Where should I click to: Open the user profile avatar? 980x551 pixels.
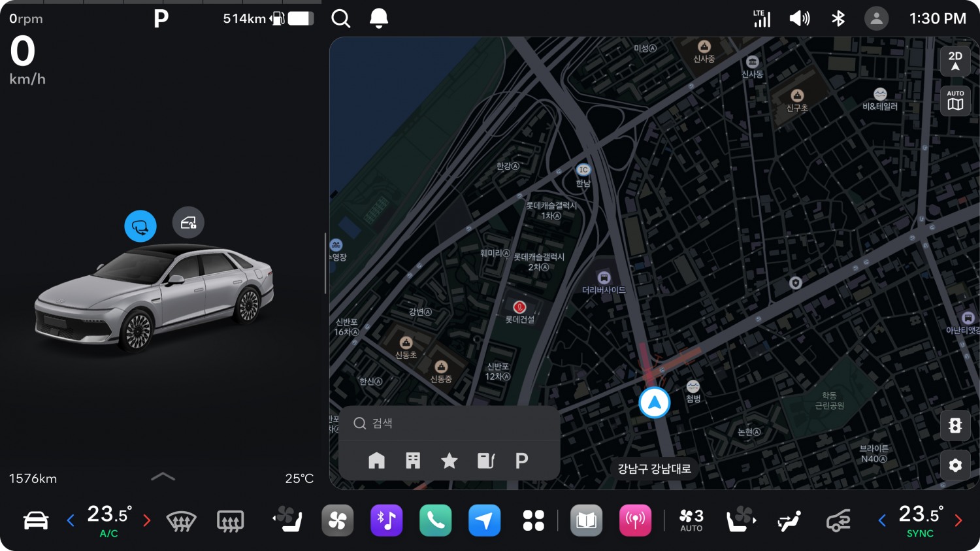(x=877, y=18)
